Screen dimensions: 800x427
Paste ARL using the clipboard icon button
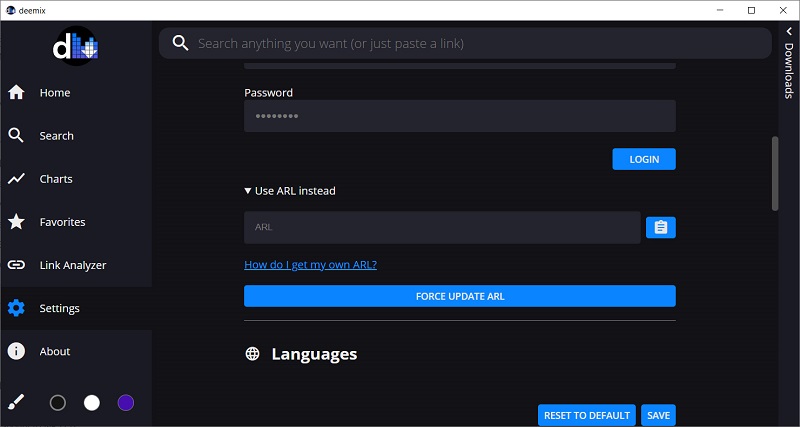pos(660,228)
